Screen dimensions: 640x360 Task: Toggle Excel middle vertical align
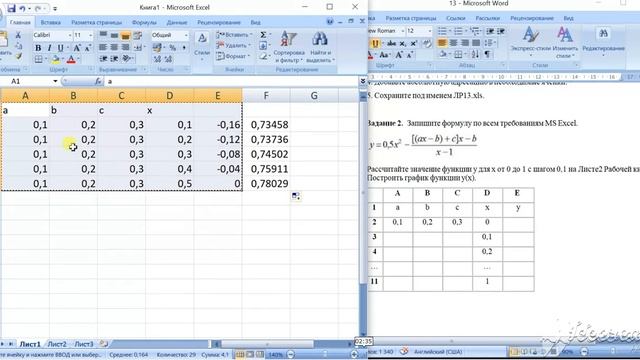tap(114, 36)
